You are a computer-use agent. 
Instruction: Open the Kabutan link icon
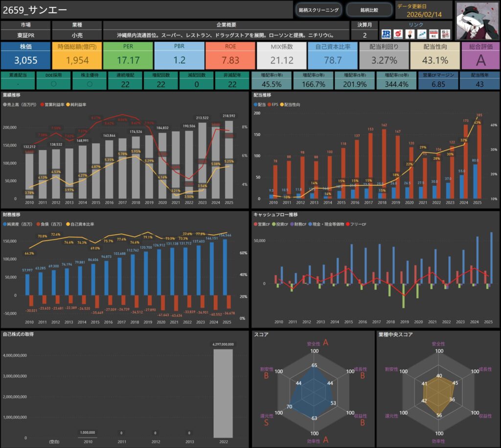pyautogui.click(x=398, y=34)
